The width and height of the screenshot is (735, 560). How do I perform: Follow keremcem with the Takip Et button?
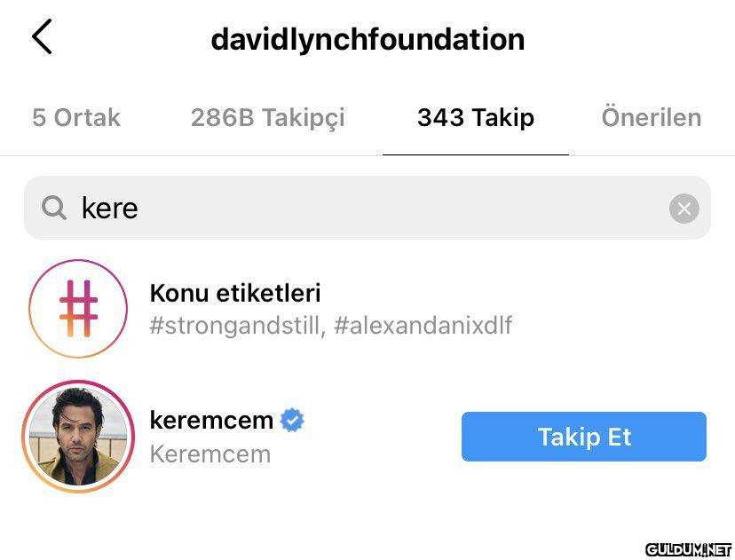(x=583, y=437)
